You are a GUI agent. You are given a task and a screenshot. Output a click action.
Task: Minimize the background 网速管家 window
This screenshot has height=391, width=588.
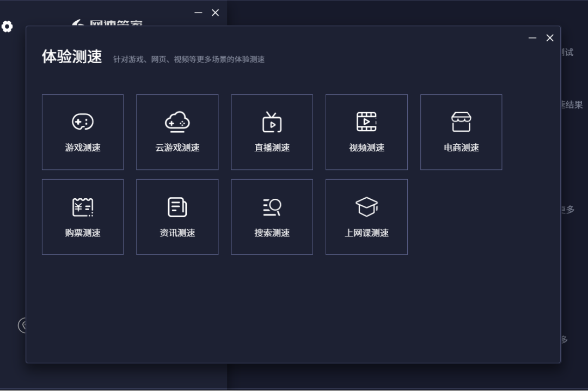198,13
